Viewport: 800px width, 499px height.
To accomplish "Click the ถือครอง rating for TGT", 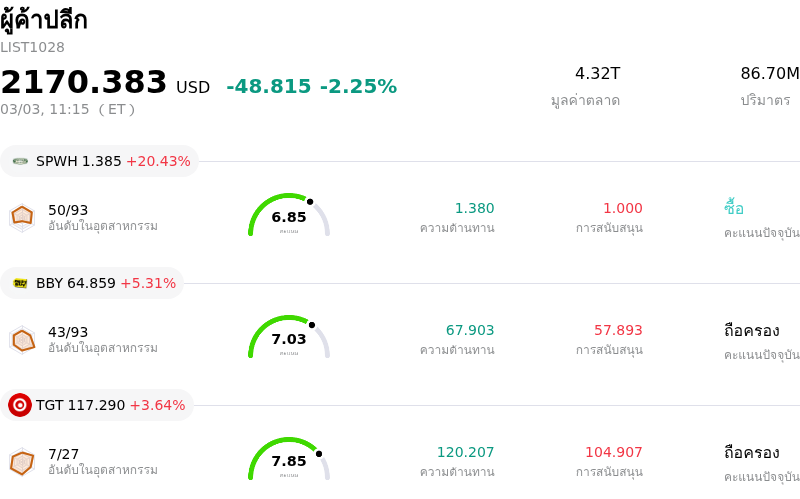I will coord(751,452).
